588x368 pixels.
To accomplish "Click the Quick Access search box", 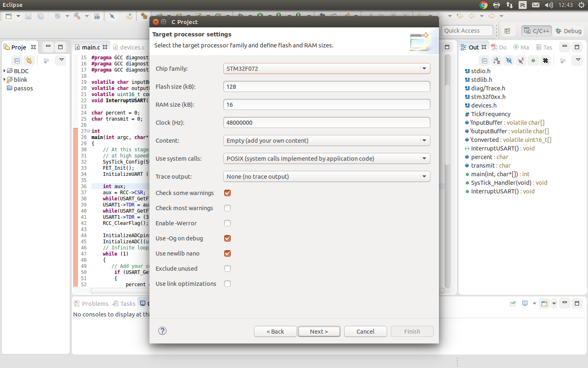I will (x=467, y=31).
